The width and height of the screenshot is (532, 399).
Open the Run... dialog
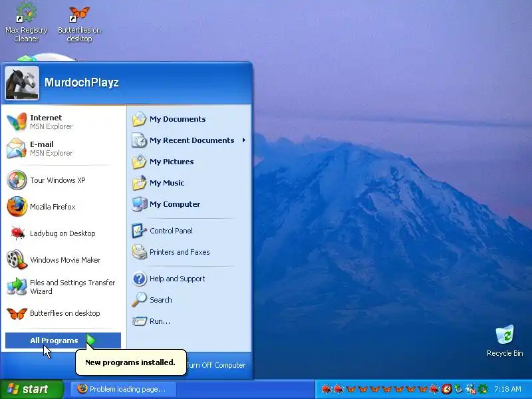click(x=190, y=321)
